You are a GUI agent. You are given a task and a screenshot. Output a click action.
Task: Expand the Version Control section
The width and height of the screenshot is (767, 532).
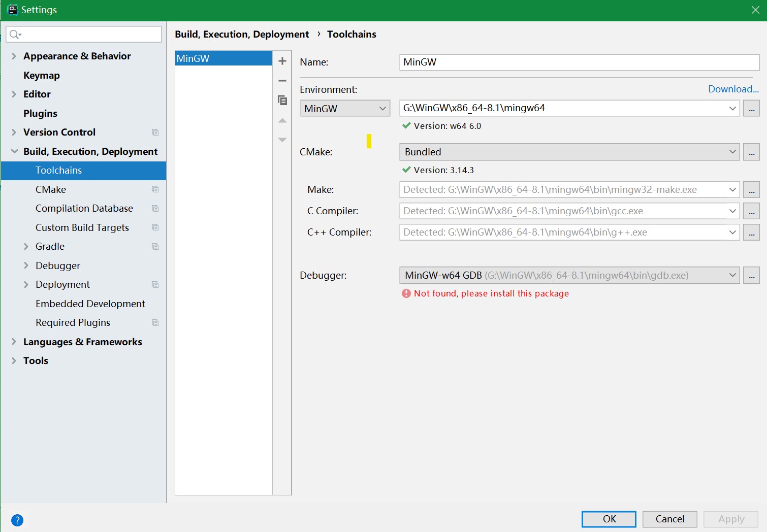point(14,132)
